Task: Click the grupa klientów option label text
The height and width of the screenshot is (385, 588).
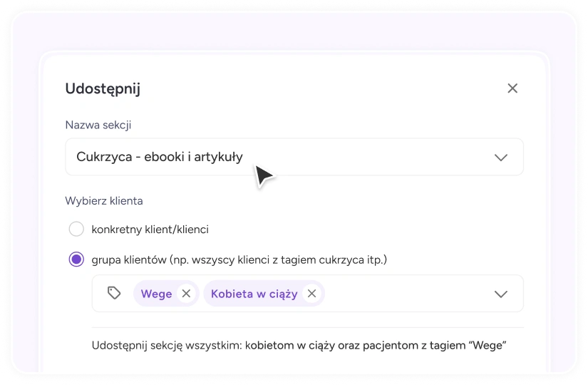Action: click(239, 260)
